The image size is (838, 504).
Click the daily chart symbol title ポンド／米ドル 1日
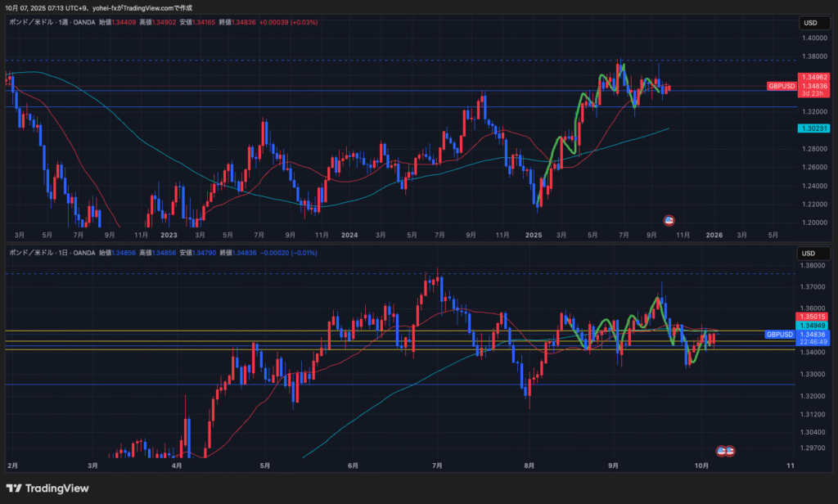coord(49,253)
